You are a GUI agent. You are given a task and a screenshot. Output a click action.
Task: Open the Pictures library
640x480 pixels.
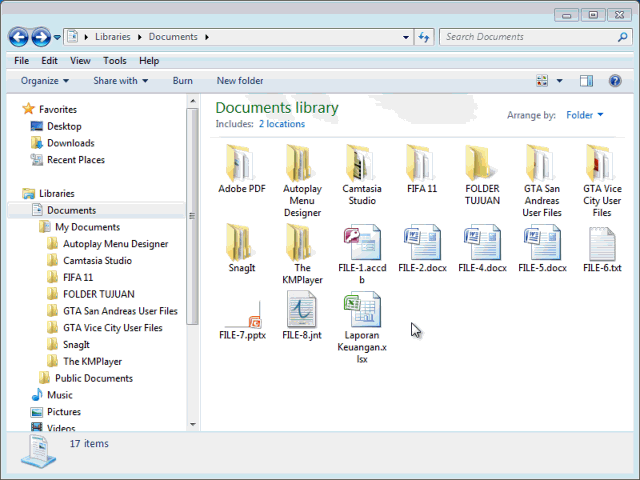point(56,412)
